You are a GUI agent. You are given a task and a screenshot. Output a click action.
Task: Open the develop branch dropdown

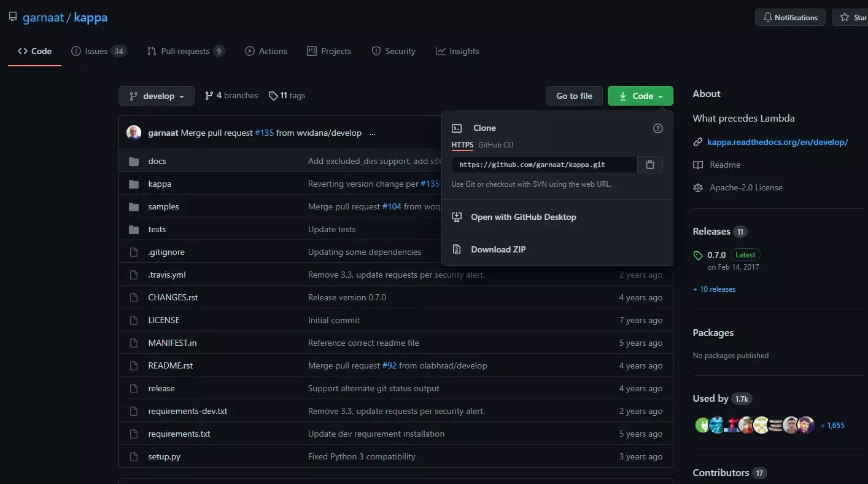tap(157, 96)
